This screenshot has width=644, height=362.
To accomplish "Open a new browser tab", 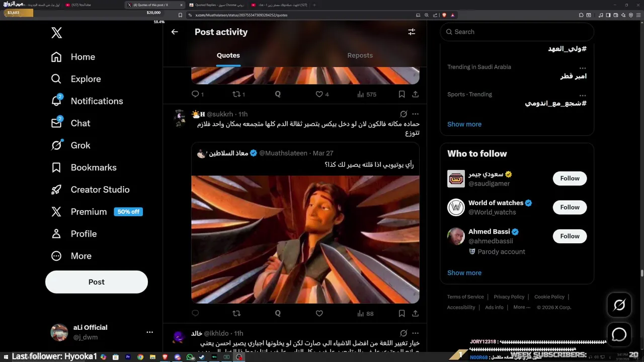I will [314, 5].
